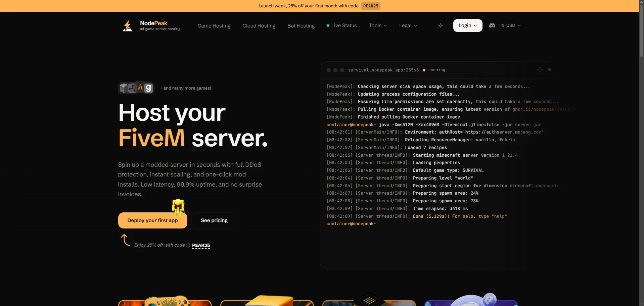Click the Discord robot card thumbnail
The width and height of the screenshot is (644, 306).
tap(471, 300)
